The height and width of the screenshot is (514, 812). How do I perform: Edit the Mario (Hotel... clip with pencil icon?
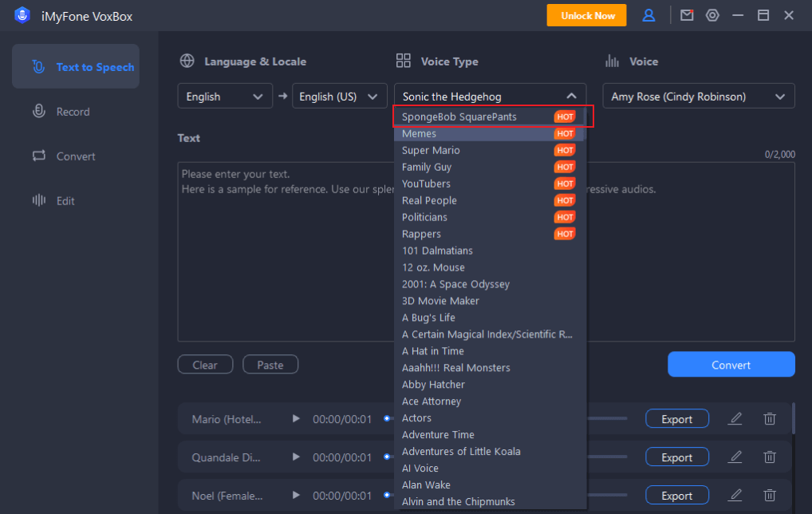735,418
